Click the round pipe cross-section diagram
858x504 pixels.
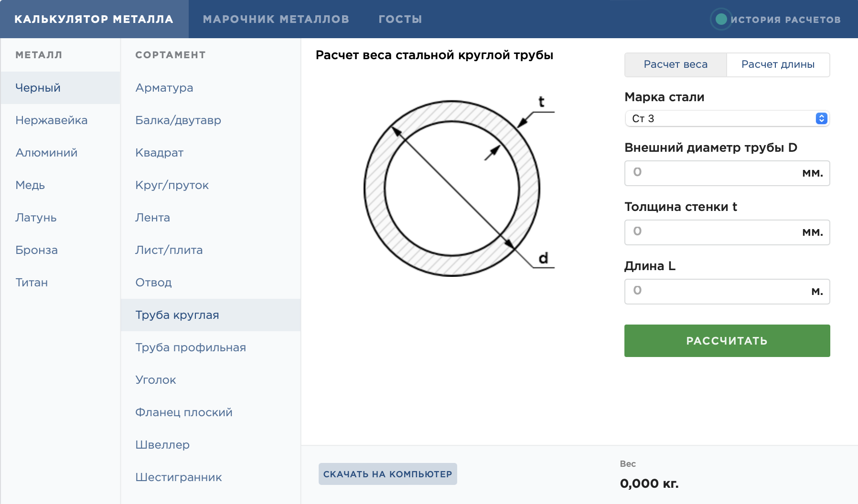click(452, 188)
